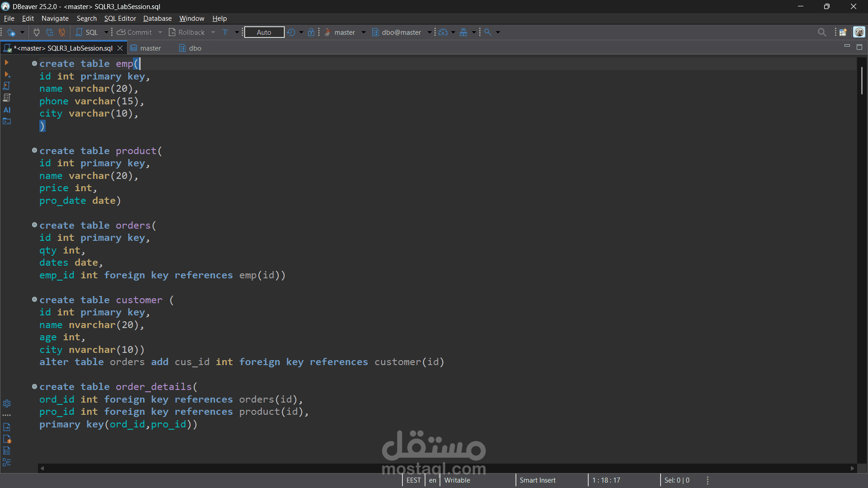Click the file with warning badge sidebar icon
The height and width of the screenshot is (488, 868).
[7, 439]
